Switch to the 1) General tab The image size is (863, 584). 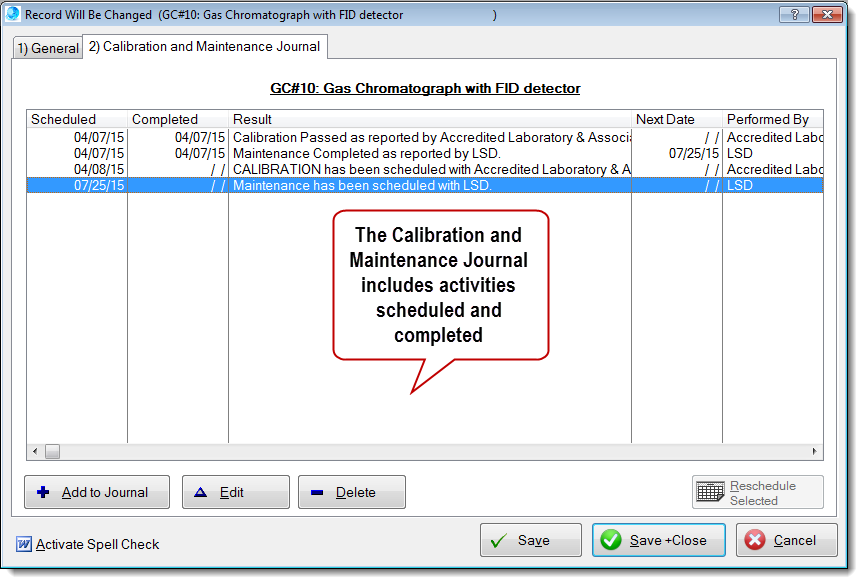click(x=47, y=48)
